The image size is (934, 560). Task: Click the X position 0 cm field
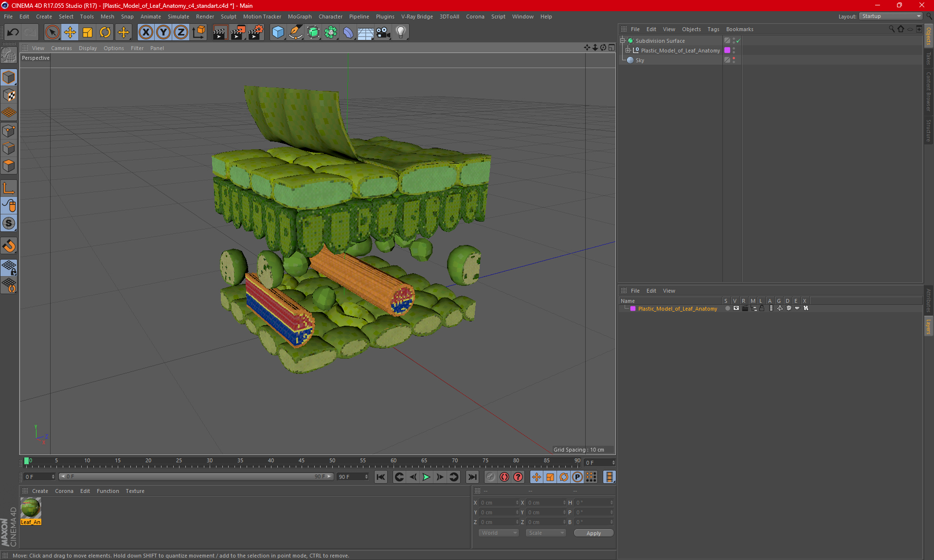coord(499,503)
